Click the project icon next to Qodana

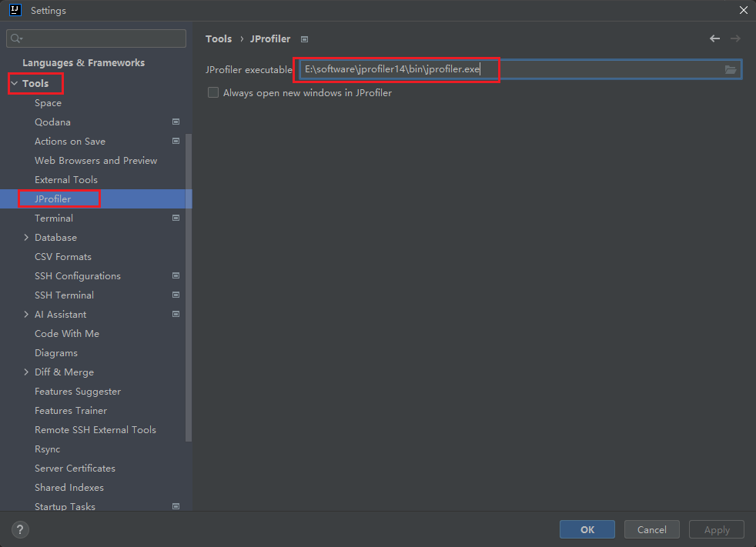[176, 122]
